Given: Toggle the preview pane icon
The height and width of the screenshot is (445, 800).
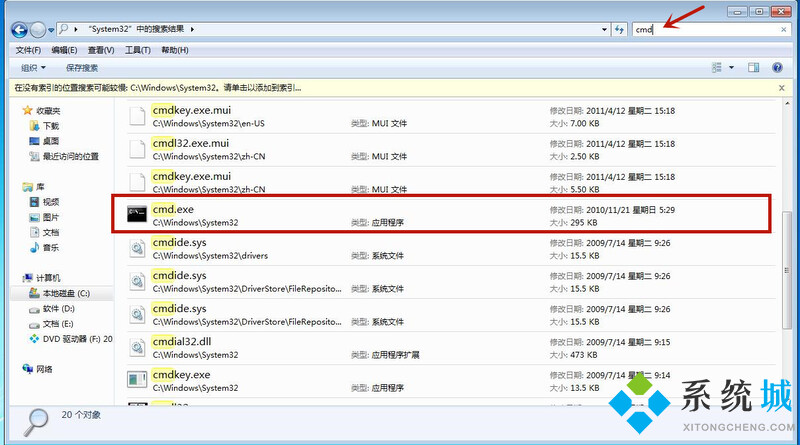Looking at the screenshot, I should coord(754,67).
